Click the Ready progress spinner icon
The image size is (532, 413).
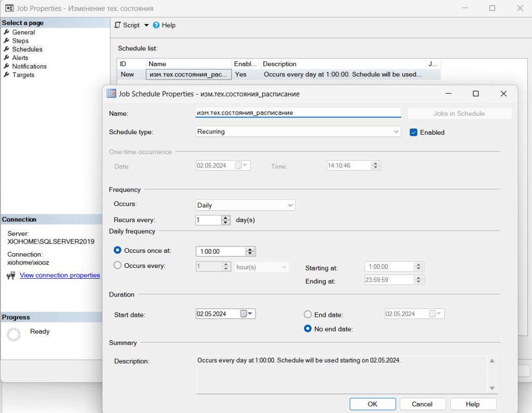14,334
